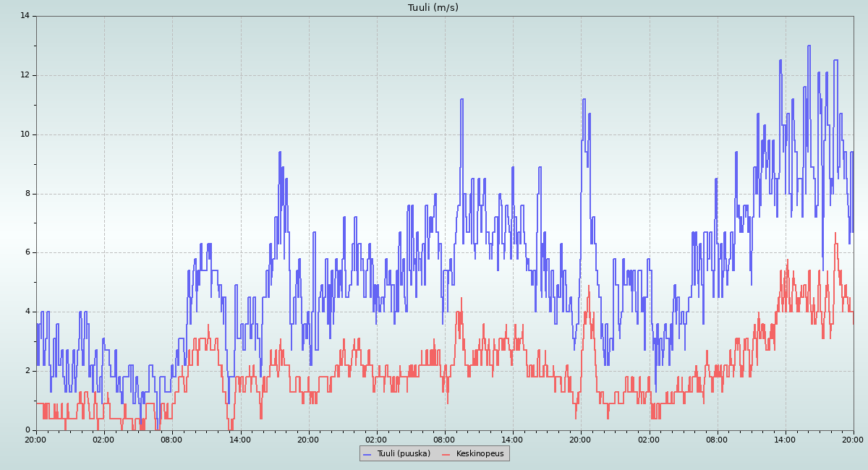The height and width of the screenshot is (470, 868).
Task: Select the last 14:00 time label
Action: 785,439
